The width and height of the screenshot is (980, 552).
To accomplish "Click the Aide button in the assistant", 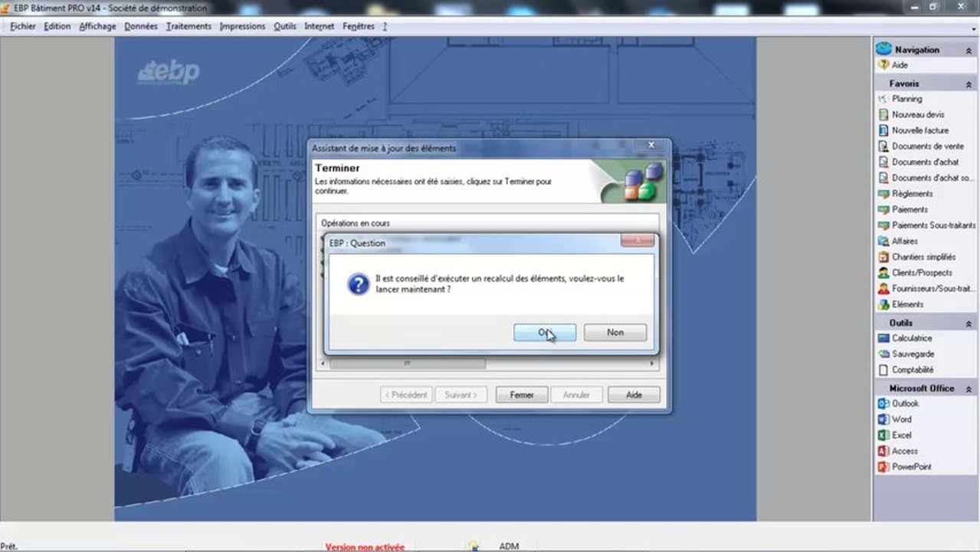I will point(634,395).
